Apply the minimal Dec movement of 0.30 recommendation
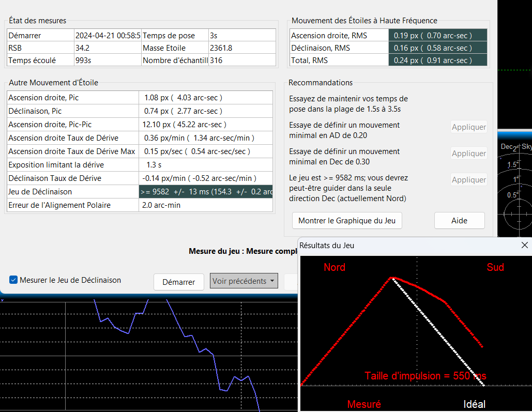The height and width of the screenshot is (412, 532). coord(468,154)
